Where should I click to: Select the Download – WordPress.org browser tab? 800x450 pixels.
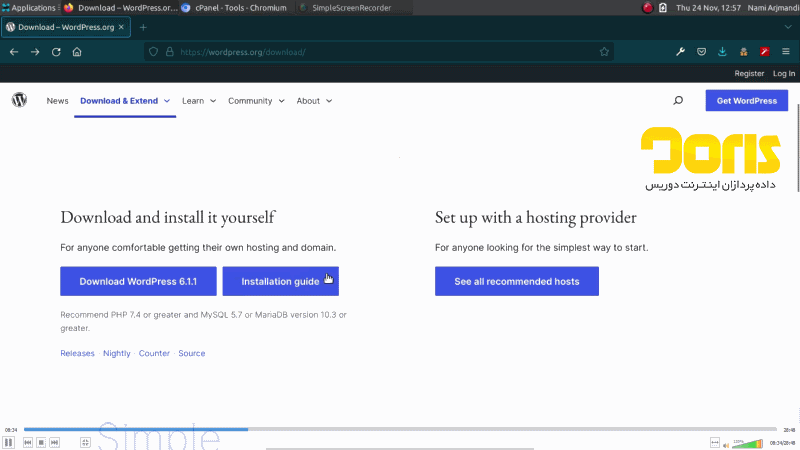point(66,28)
